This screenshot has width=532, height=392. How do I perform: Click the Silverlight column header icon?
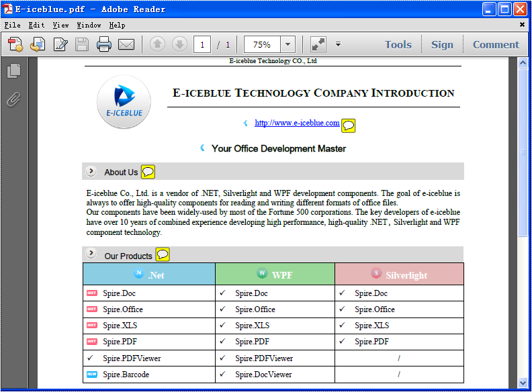click(376, 273)
